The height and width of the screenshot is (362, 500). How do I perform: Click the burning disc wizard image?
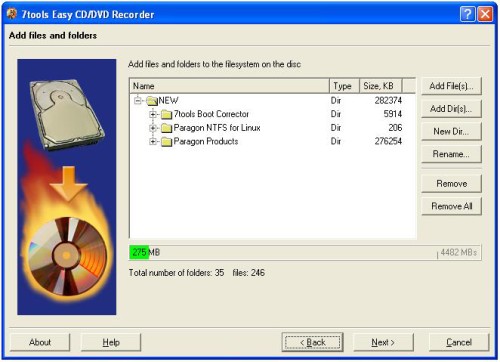click(x=67, y=187)
